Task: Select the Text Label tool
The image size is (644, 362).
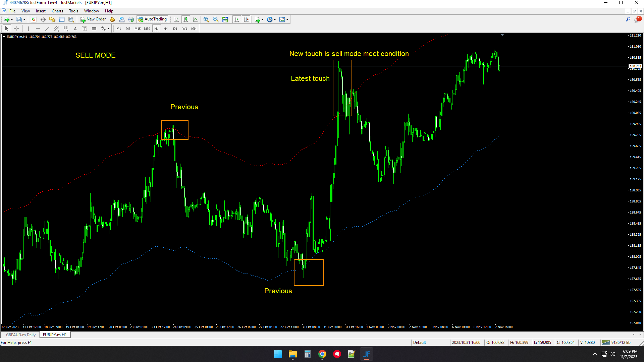Action: click(x=85, y=29)
